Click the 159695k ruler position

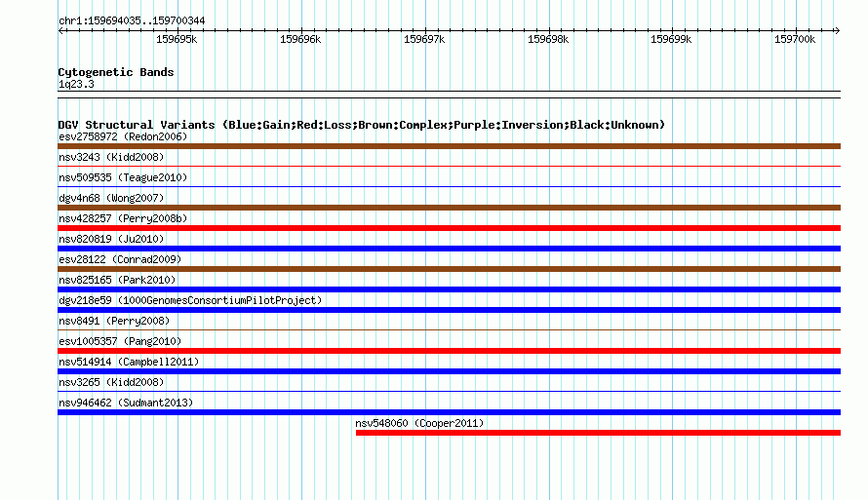[x=177, y=39]
